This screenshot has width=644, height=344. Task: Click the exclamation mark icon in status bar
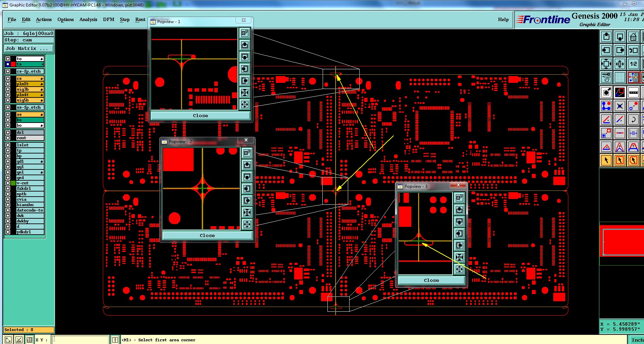point(115,340)
